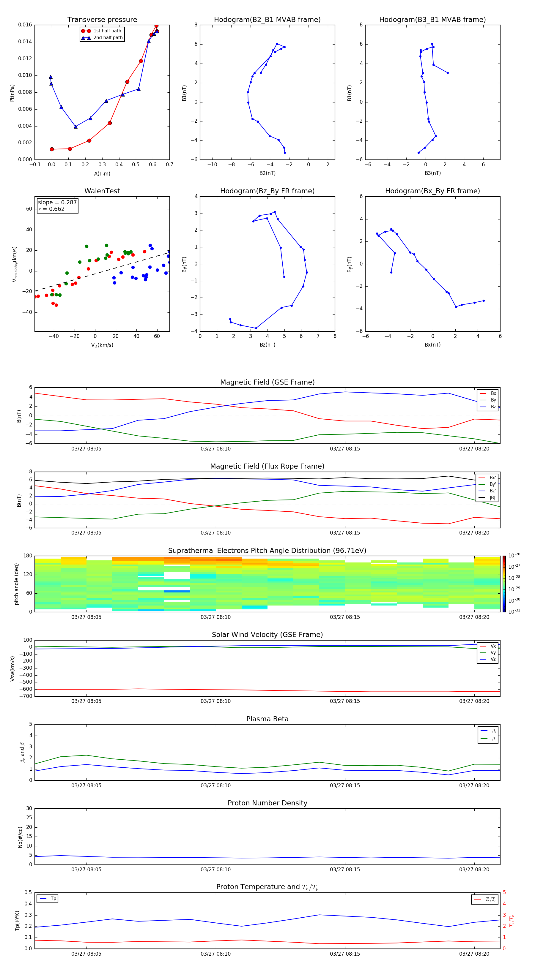Viewport: 535px width, 980px height.
Task: Click the V_A(km/s) x-axis label
Action: (102, 345)
